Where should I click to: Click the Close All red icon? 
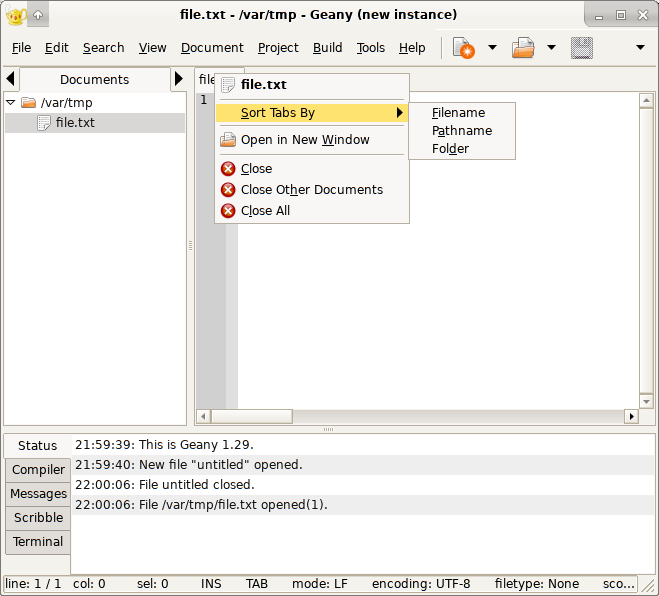click(228, 211)
